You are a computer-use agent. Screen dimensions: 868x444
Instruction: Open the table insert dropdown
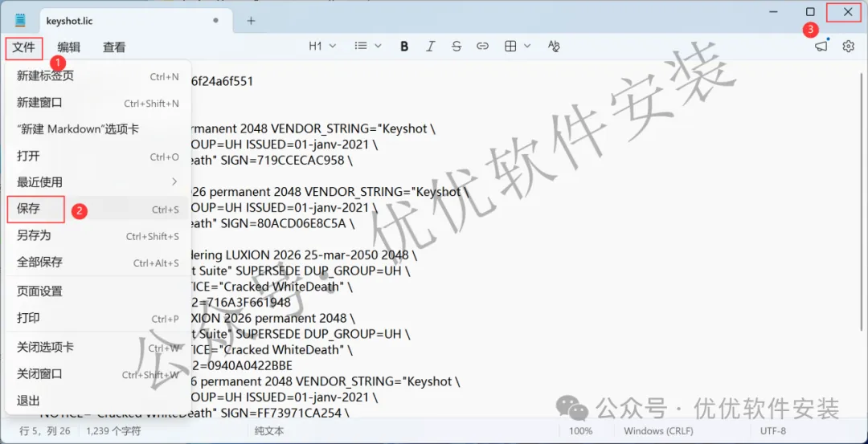pos(518,47)
